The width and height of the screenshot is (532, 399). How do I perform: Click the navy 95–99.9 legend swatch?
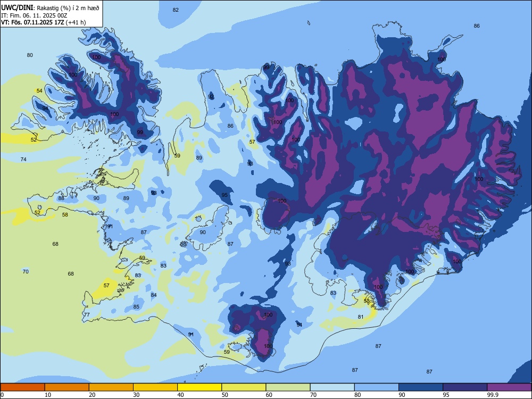click(465, 387)
